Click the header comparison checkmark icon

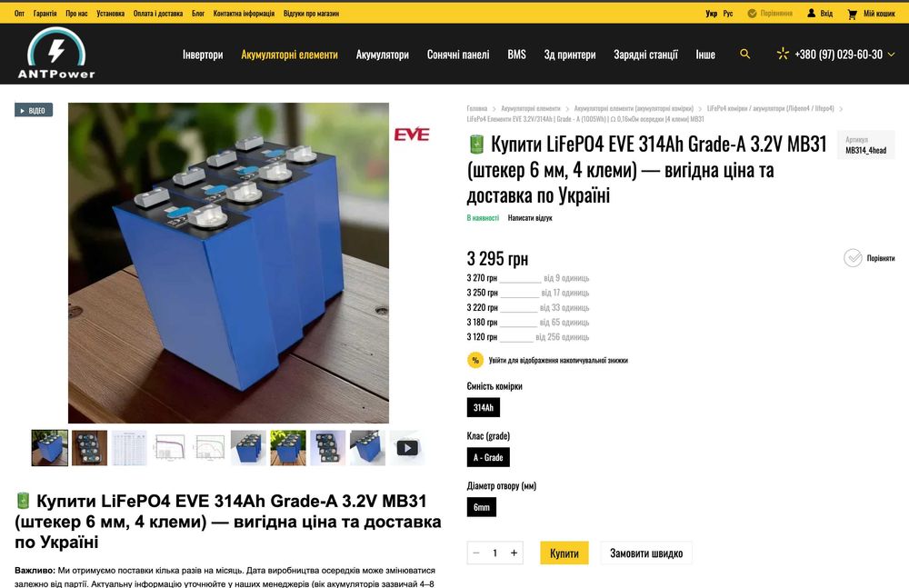pyautogui.click(x=752, y=14)
